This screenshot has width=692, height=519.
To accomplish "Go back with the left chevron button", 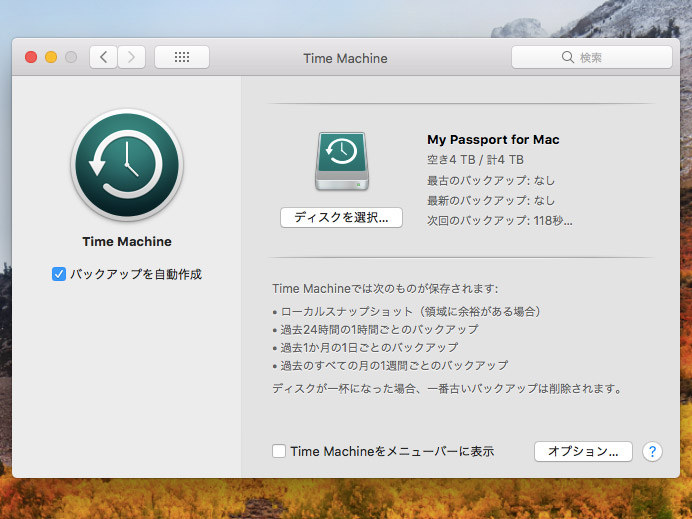I will [x=104, y=57].
